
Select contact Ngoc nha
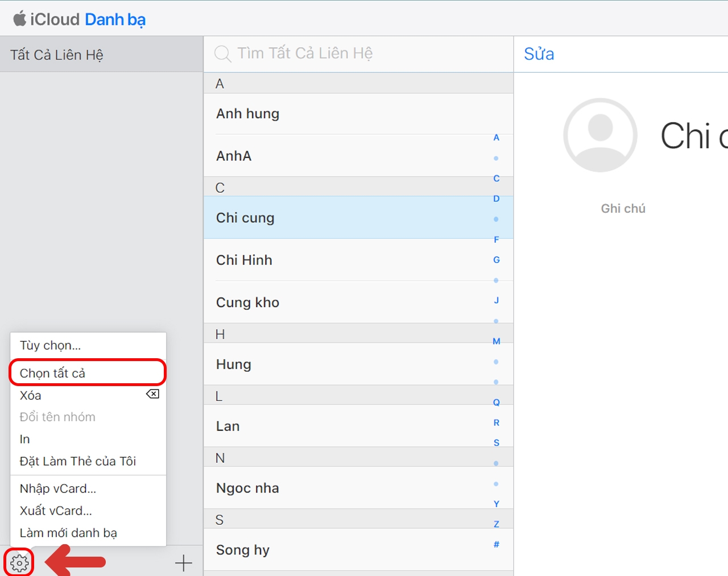click(358, 488)
